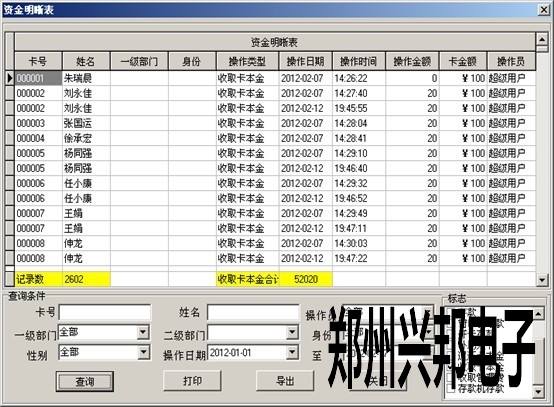This screenshot has width=554, height=407.
Task: Click the 导出 export button
Action: tap(285, 381)
